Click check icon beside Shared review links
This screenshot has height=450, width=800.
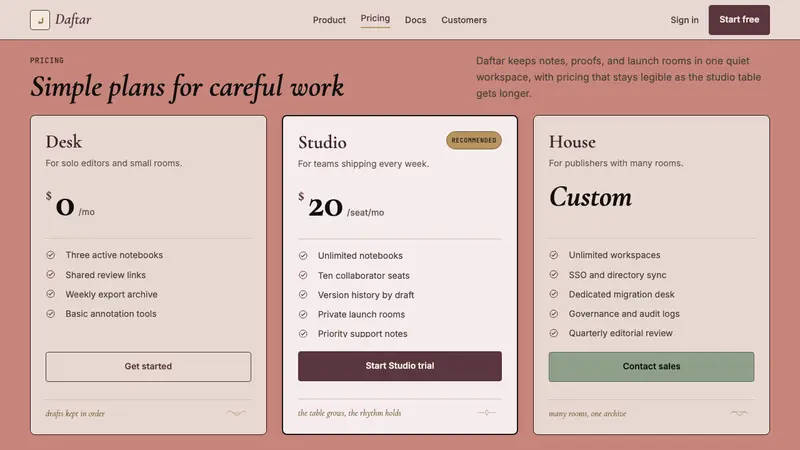point(51,274)
